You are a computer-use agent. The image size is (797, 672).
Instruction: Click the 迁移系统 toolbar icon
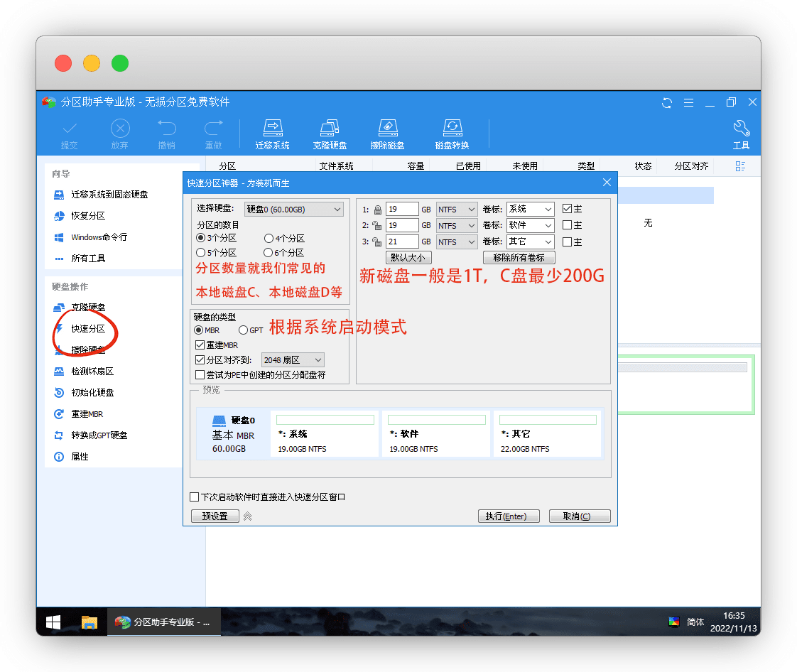coord(273,134)
